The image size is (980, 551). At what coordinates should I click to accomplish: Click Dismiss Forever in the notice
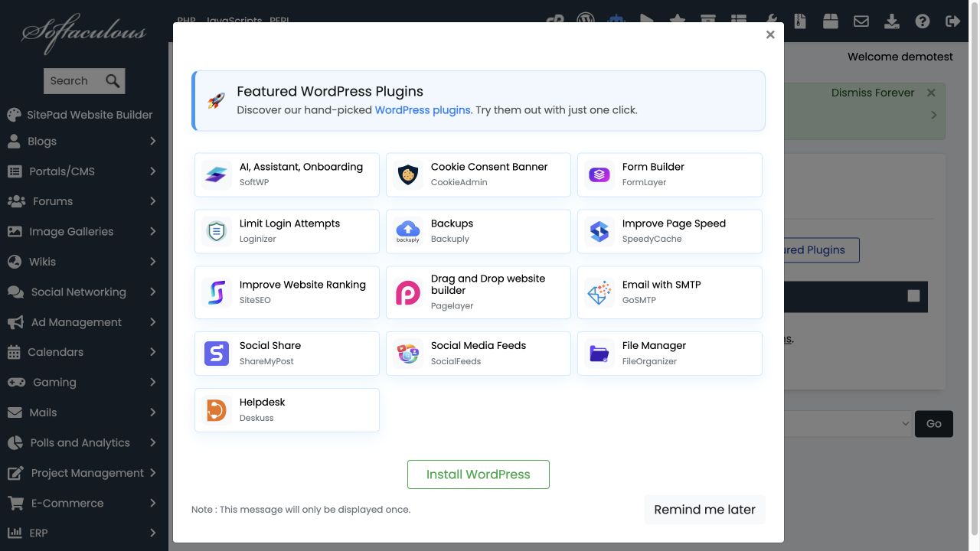(873, 93)
